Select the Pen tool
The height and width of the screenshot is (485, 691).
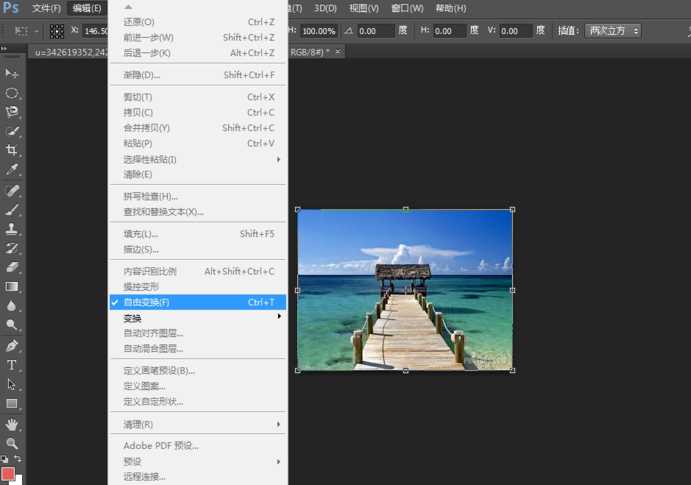[12, 345]
